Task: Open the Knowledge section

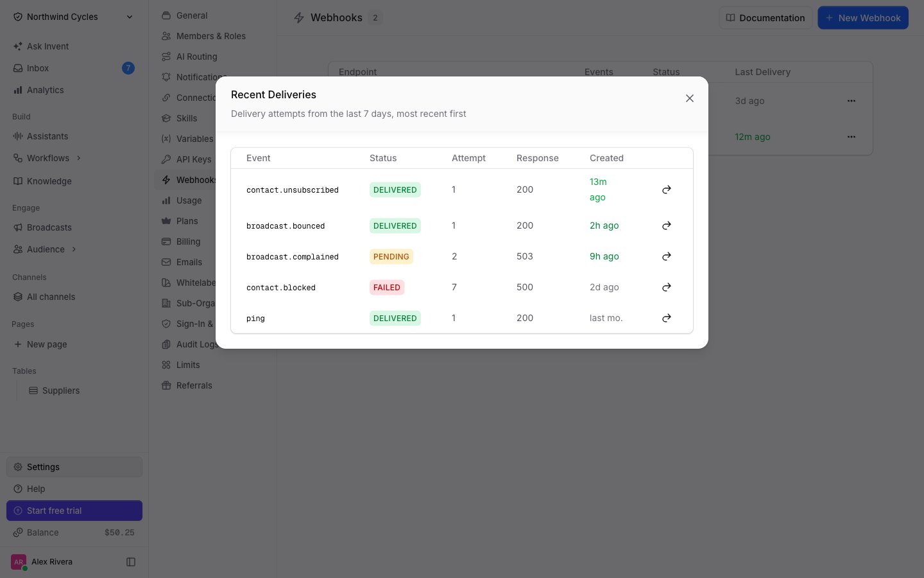Action: click(x=74, y=181)
